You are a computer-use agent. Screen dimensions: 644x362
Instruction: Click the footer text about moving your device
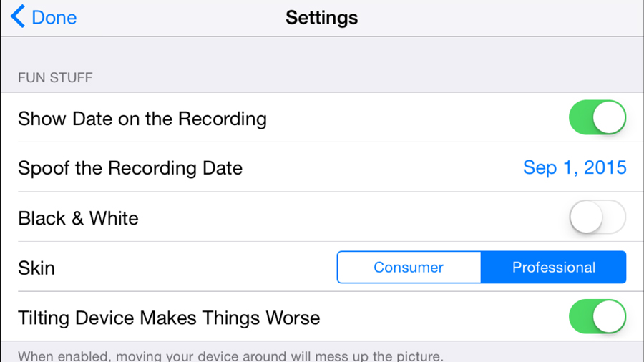[230, 355]
